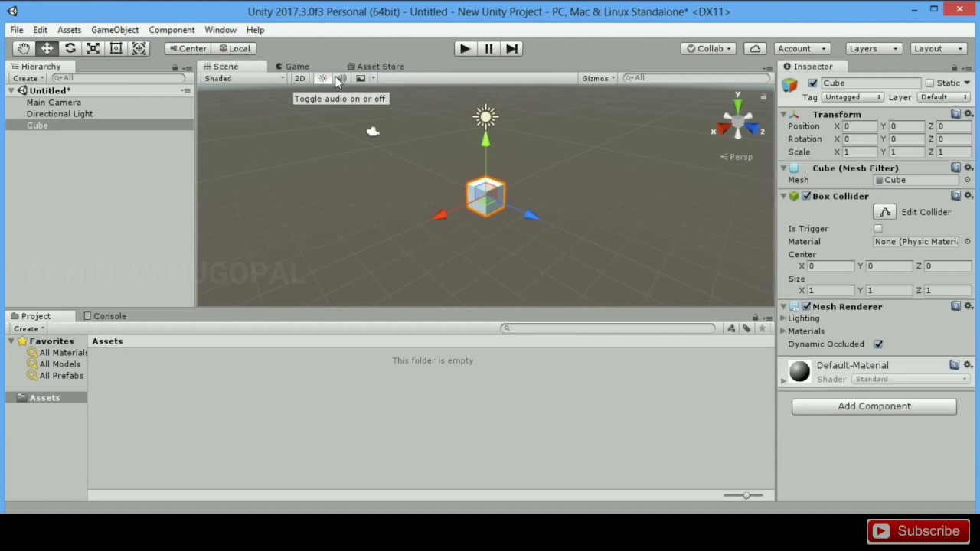Toggle the Cube active checkbox
980x551 pixels.
click(813, 83)
